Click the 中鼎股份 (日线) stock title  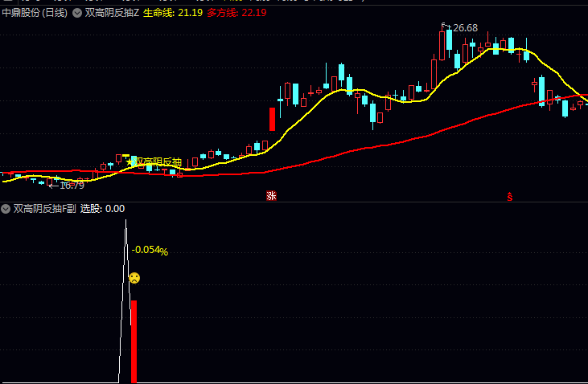coord(35,13)
